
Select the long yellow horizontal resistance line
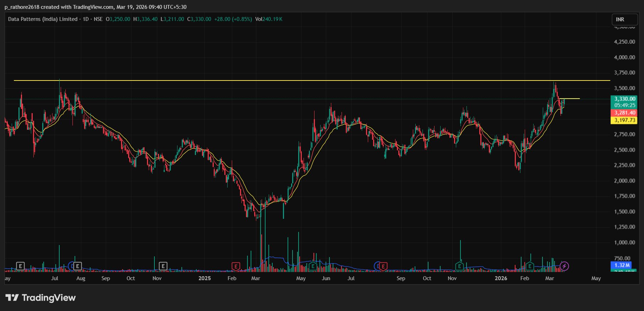click(284, 80)
